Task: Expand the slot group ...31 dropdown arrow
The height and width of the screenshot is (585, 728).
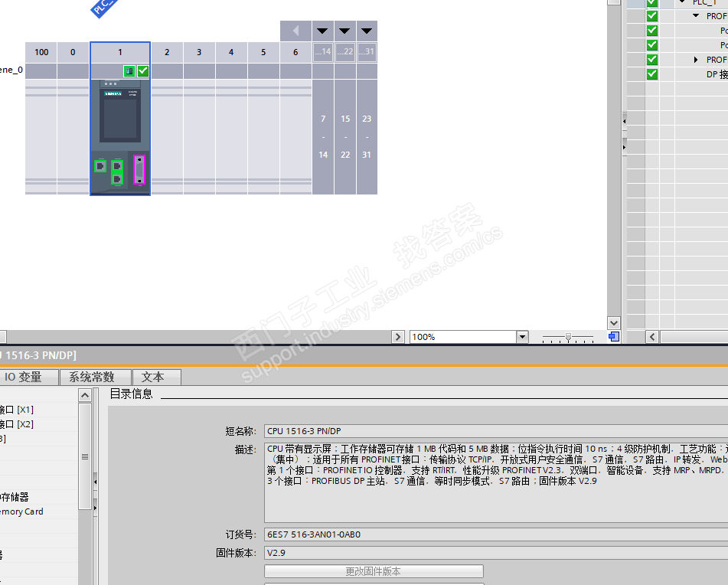Action: pos(367,31)
